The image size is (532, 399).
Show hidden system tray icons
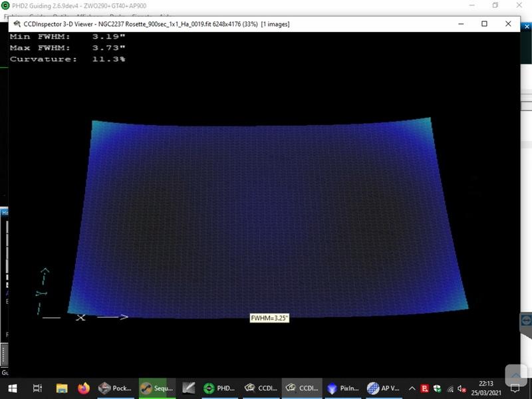[412, 388]
